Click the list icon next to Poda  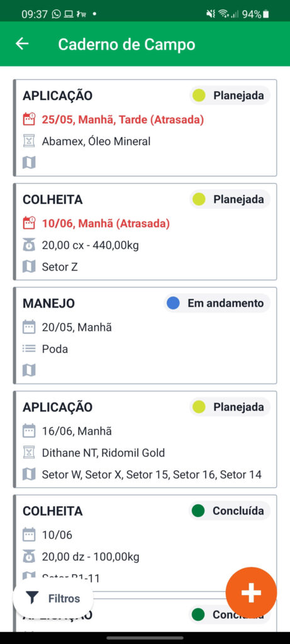[29, 349]
